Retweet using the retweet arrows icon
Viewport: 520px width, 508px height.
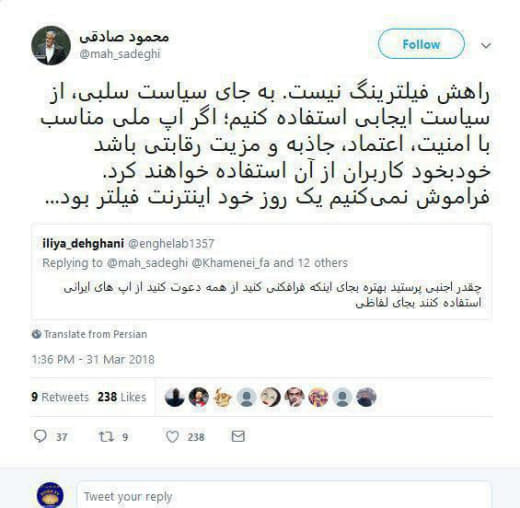(x=106, y=436)
